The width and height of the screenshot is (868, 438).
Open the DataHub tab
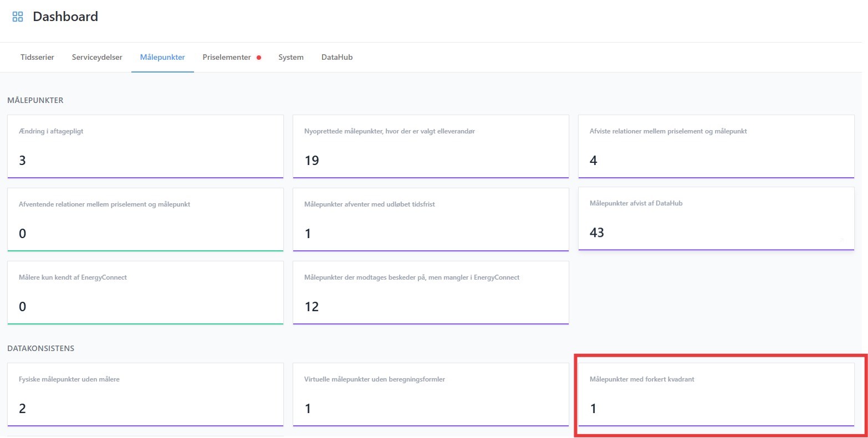click(337, 58)
